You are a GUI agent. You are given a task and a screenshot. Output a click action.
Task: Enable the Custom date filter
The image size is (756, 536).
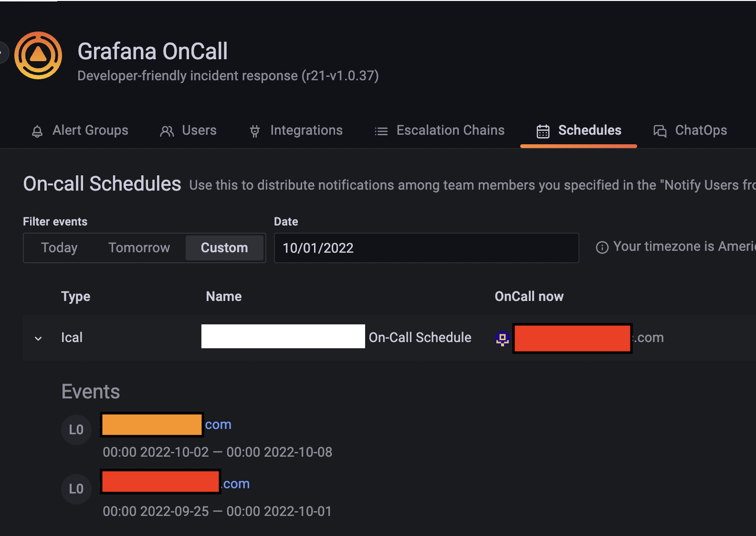click(x=224, y=247)
